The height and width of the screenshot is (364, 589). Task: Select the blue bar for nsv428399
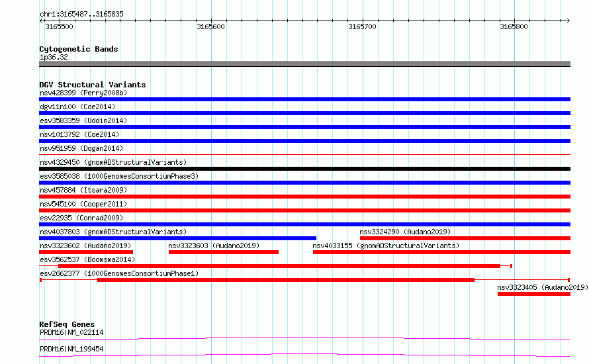[304, 99]
